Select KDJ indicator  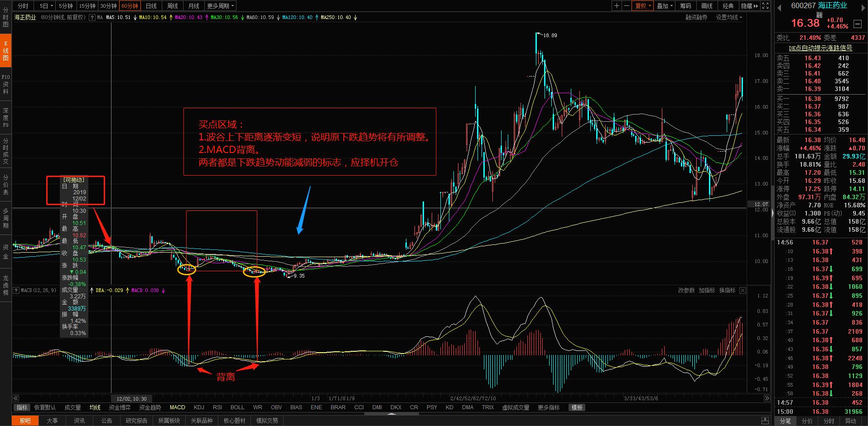tap(199, 407)
